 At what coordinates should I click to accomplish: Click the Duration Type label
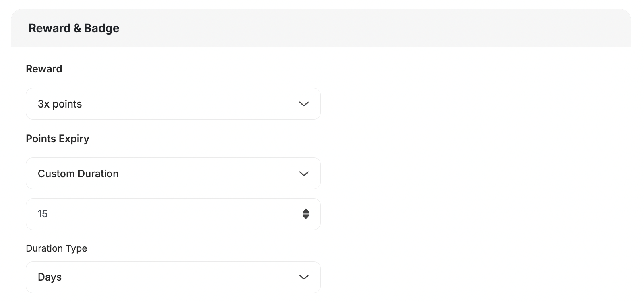(56, 248)
